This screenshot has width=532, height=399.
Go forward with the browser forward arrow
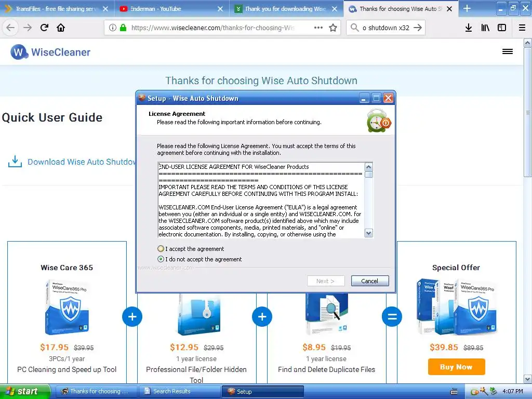pyautogui.click(x=28, y=28)
